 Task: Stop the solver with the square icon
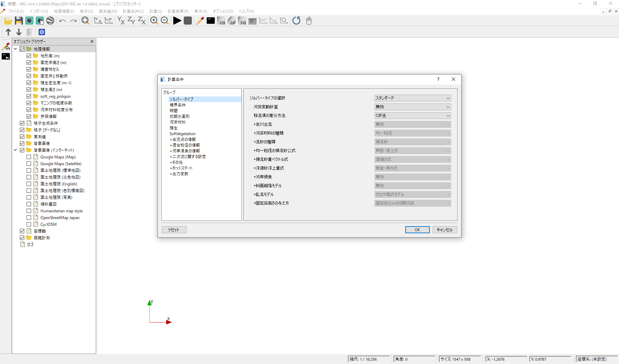tap(188, 21)
